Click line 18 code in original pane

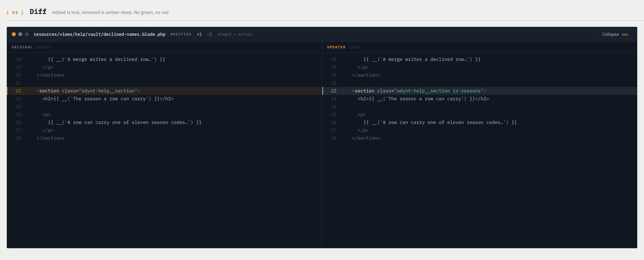click(106, 59)
